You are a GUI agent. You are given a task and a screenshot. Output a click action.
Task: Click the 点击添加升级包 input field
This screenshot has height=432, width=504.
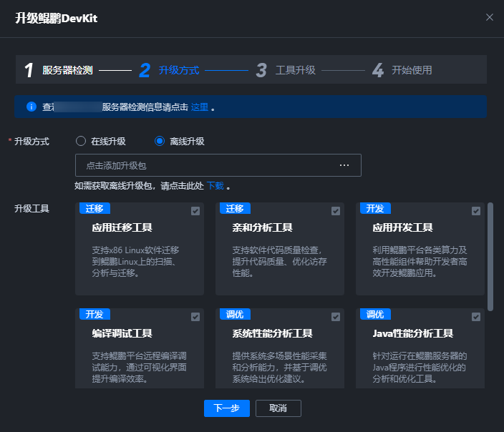(x=218, y=165)
